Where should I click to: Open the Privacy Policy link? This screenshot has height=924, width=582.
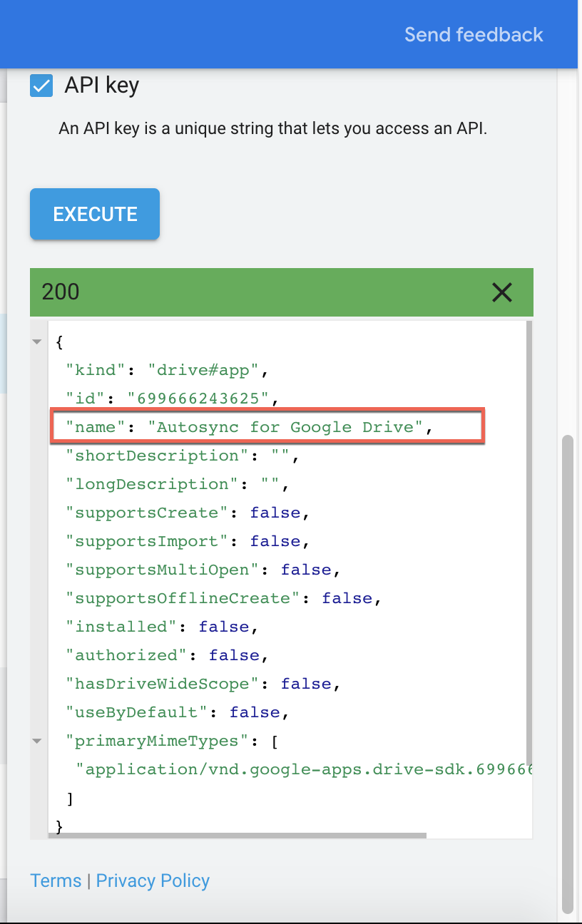pos(153,881)
